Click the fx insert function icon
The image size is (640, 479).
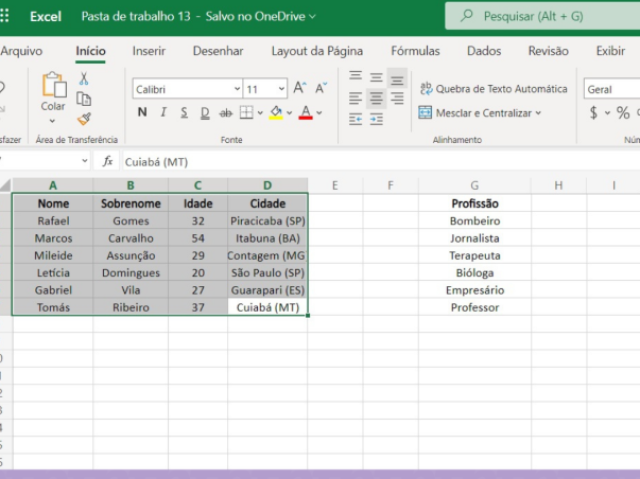point(107,162)
